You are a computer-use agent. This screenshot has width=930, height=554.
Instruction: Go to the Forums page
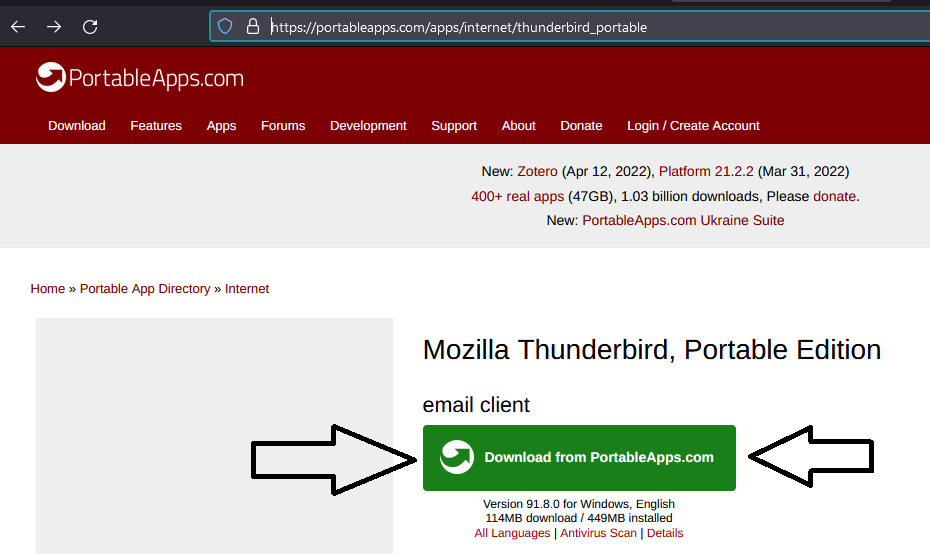(283, 126)
